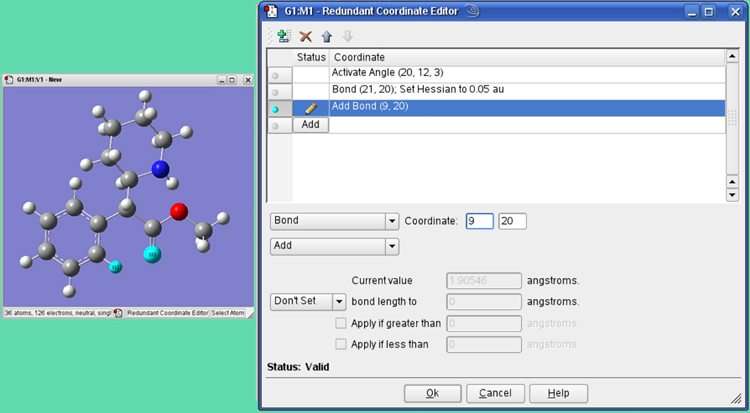750x413 pixels.
Task: Enable the 'Apply if greater than' checkbox
Action: 341,323
